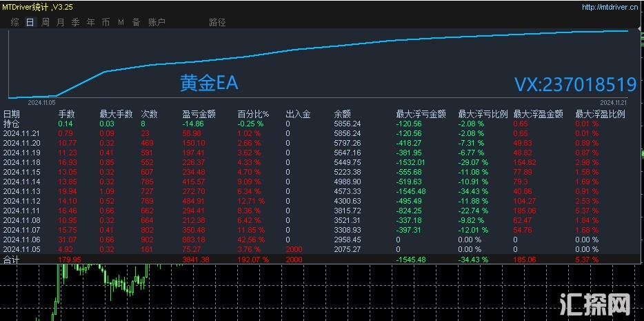Viewport: 644px width, 321px height.
Task: Select the 2024.11.14 date row
Action: (322, 182)
